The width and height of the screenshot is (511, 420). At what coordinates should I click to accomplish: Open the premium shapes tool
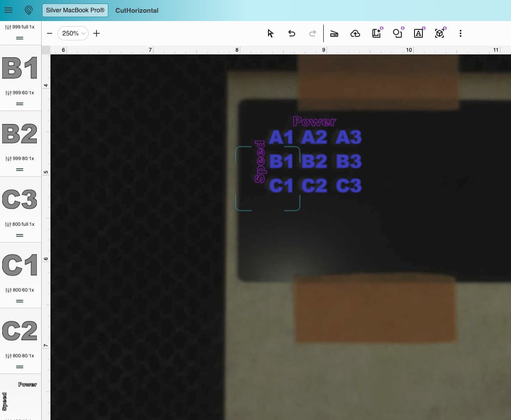(x=397, y=33)
